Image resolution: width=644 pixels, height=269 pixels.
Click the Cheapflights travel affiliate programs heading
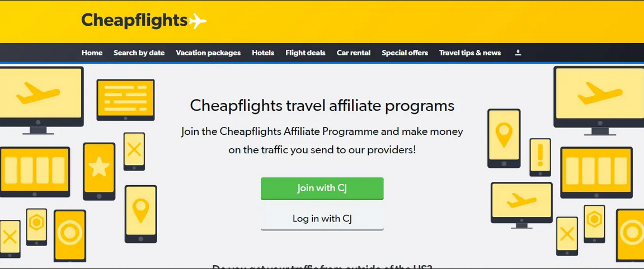click(322, 106)
